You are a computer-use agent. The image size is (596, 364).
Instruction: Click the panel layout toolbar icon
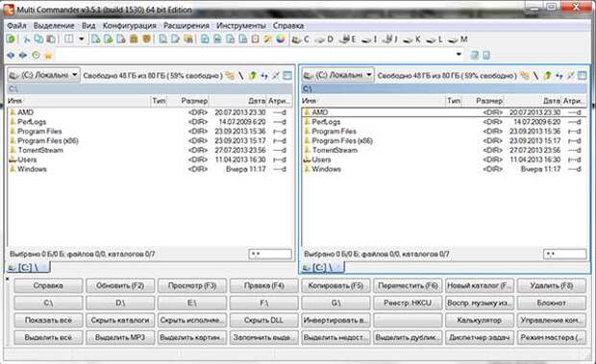(69, 38)
